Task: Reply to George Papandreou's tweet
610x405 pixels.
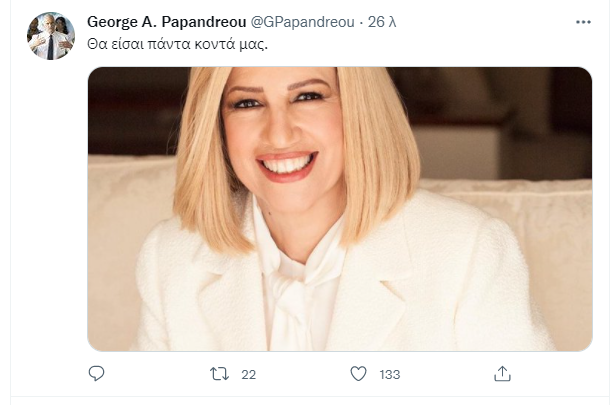Action: [x=97, y=374]
